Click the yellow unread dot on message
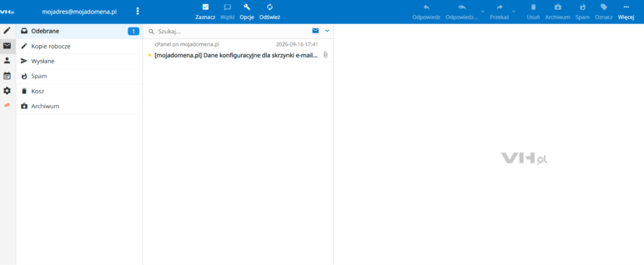 click(150, 55)
